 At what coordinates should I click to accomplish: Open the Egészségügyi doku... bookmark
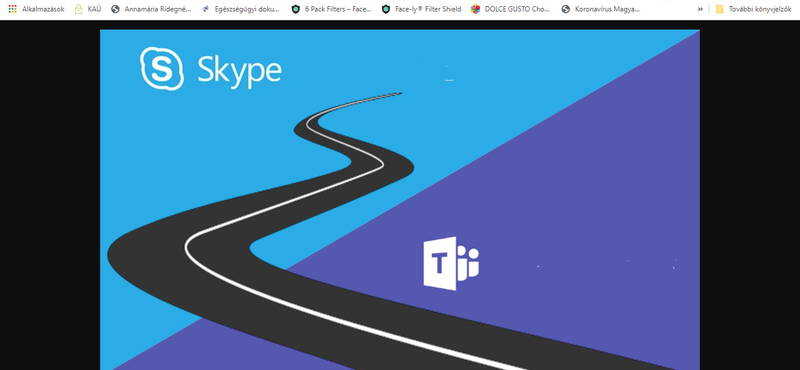241,9
